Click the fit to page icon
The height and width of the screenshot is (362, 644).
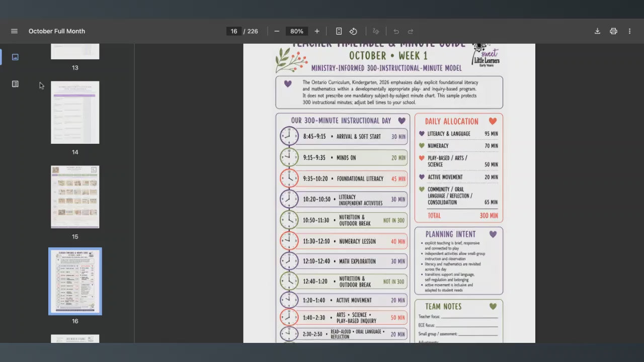point(339,31)
